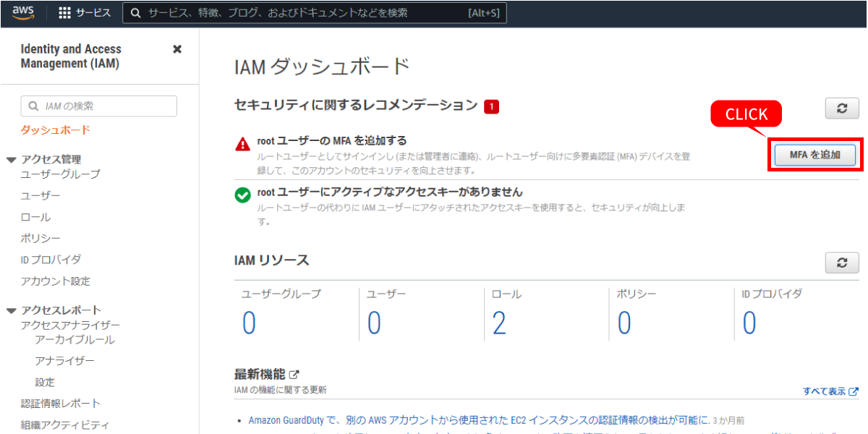
Task: Open the ユーザーグループ count 0
Action: (x=249, y=323)
